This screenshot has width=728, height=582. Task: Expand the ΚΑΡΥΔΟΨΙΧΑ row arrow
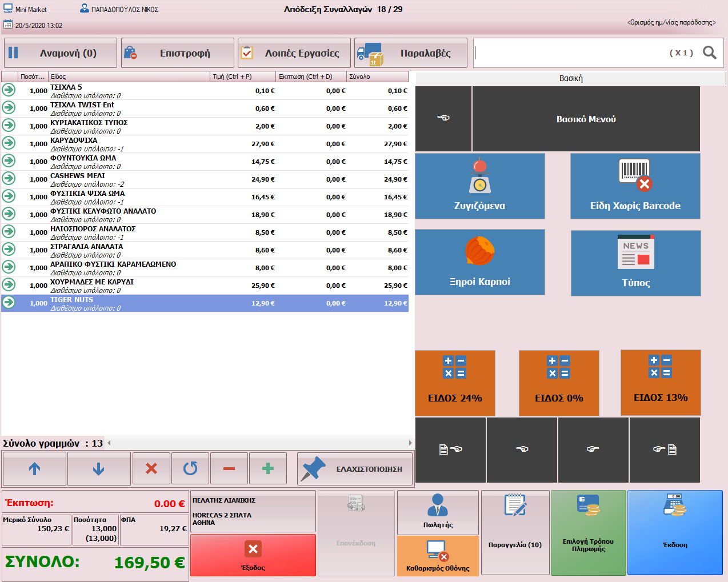pyautogui.click(x=9, y=143)
